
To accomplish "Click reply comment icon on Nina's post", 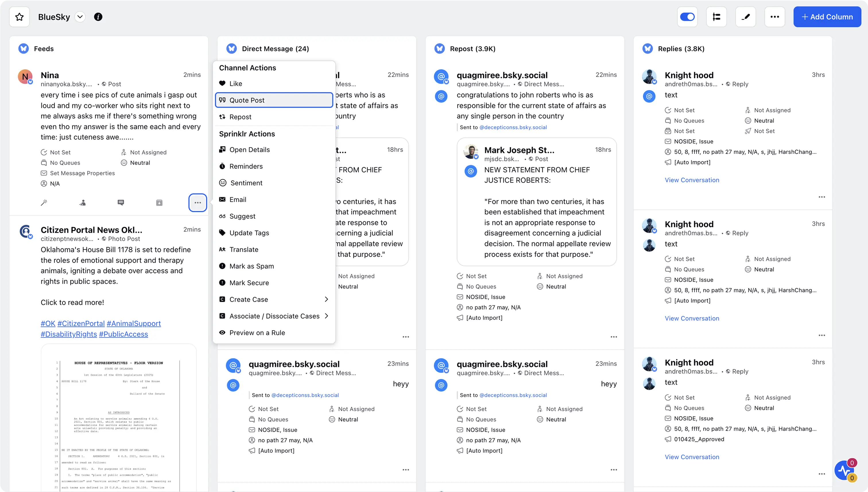I will pyautogui.click(x=121, y=203).
